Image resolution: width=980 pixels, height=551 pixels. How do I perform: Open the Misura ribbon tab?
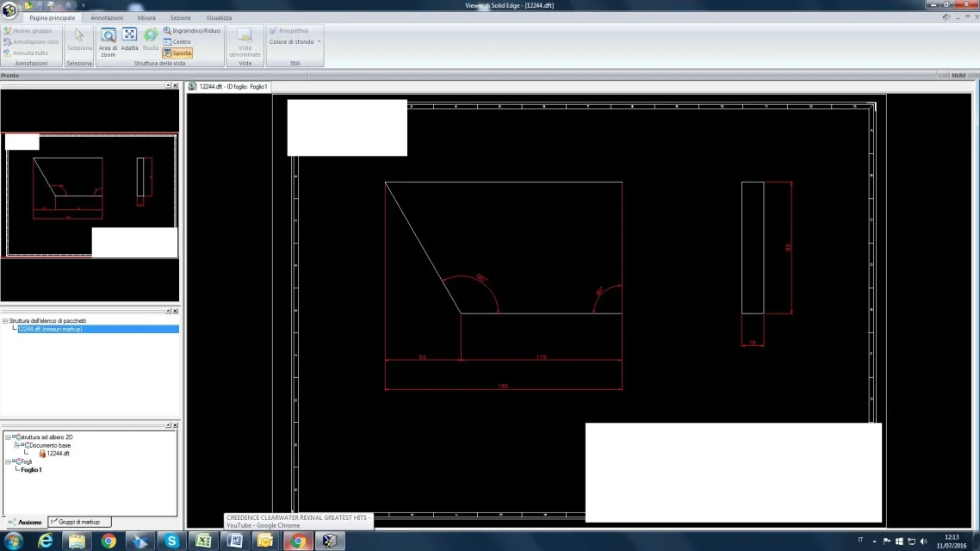click(x=146, y=18)
